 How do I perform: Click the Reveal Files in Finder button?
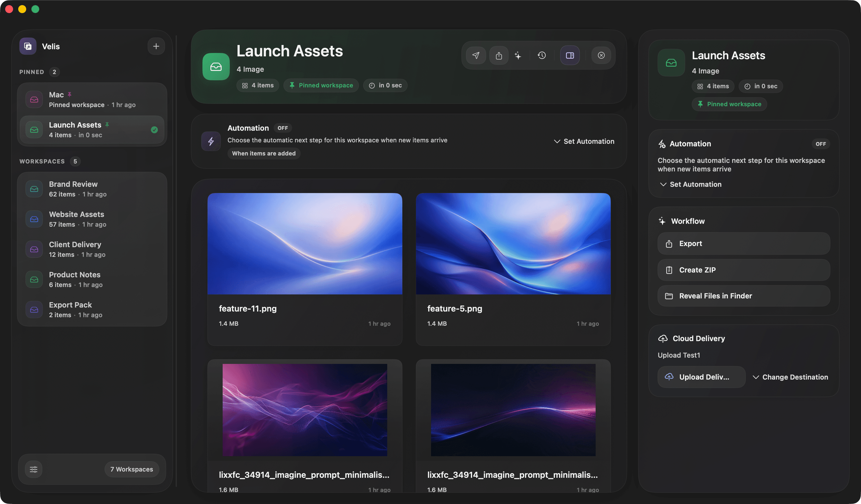click(743, 296)
